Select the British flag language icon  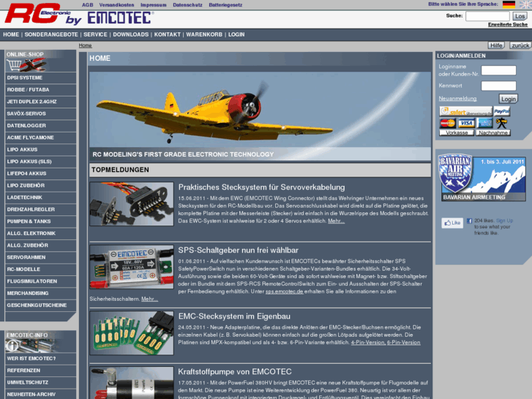pos(525,4)
